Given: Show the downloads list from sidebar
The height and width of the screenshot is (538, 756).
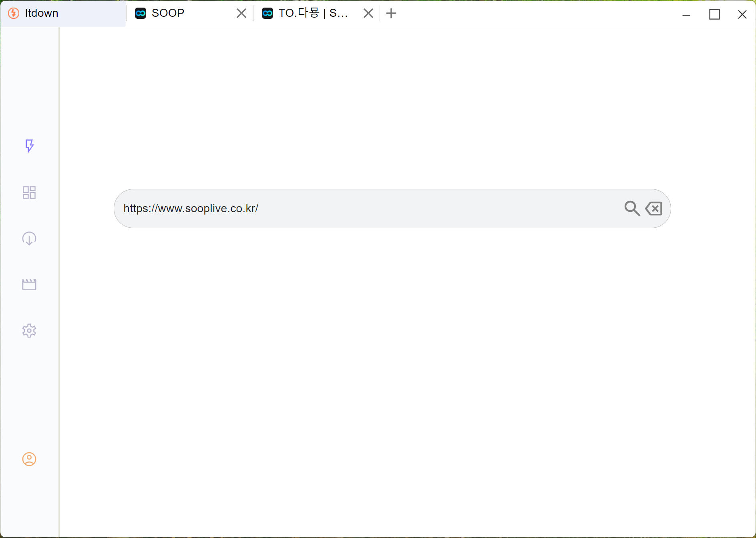Looking at the screenshot, I should point(29,239).
